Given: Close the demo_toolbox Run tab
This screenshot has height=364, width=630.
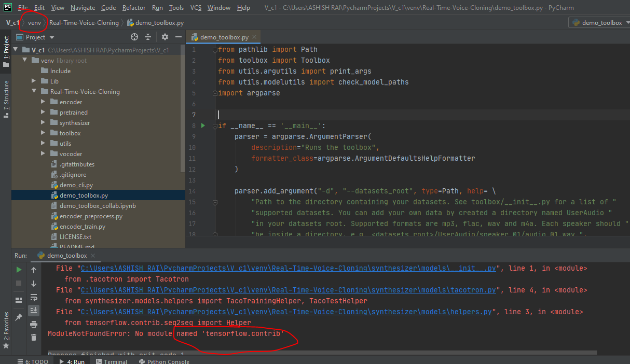Looking at the screenshot, I should coord(93,256).
